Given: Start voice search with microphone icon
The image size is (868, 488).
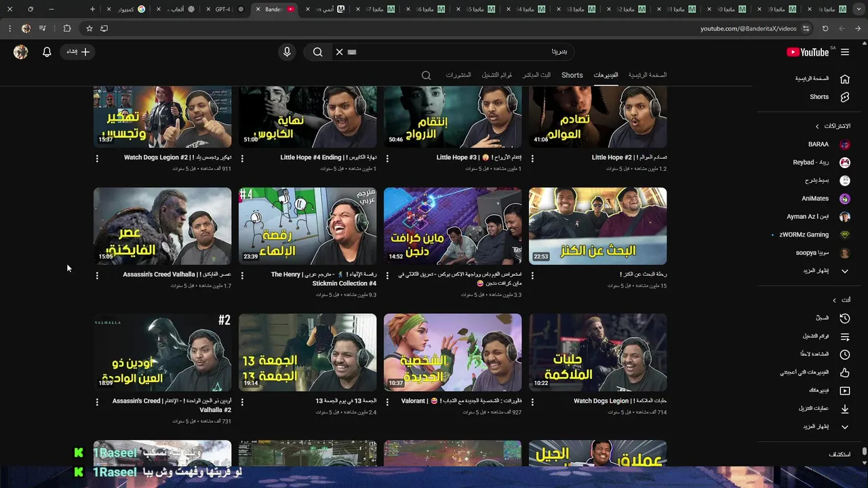Looking at the screenshot, I should (287, 52).
